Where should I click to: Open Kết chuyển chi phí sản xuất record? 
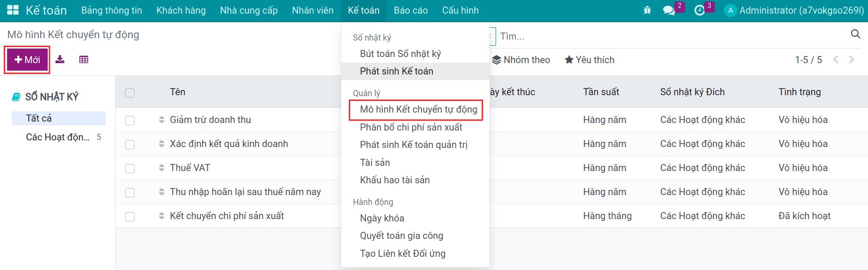(x=227, y=216)
